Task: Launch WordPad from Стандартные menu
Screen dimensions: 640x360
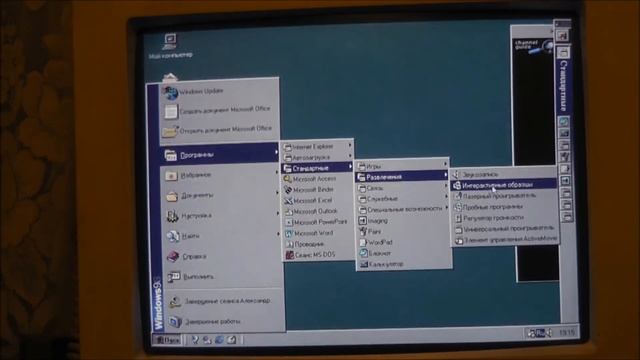Action: 404,242
